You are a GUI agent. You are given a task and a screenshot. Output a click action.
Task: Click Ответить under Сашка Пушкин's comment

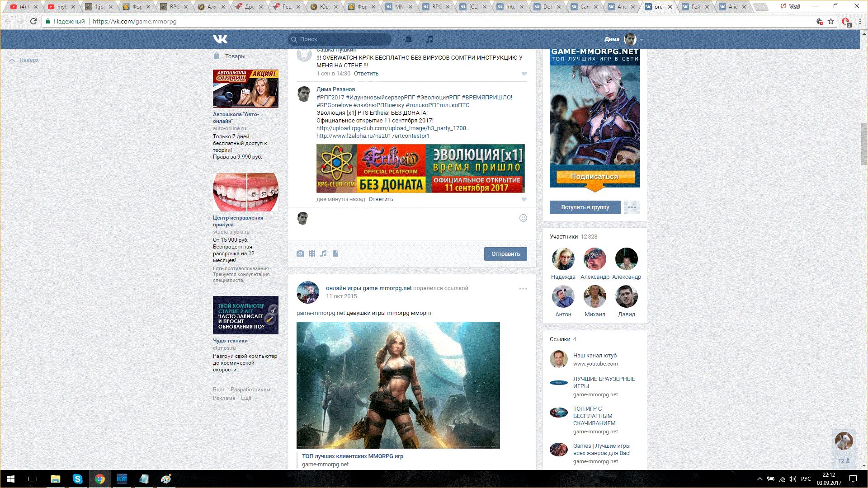pos(366,74)
